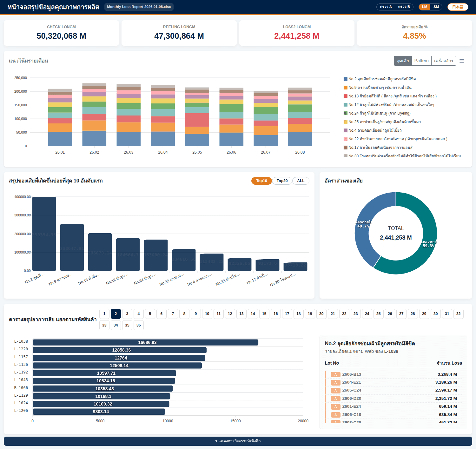This screenshot has width=476, height=449.
Task: Select the ตรวจ B toggle option
Action: click(x=404, y=7)
